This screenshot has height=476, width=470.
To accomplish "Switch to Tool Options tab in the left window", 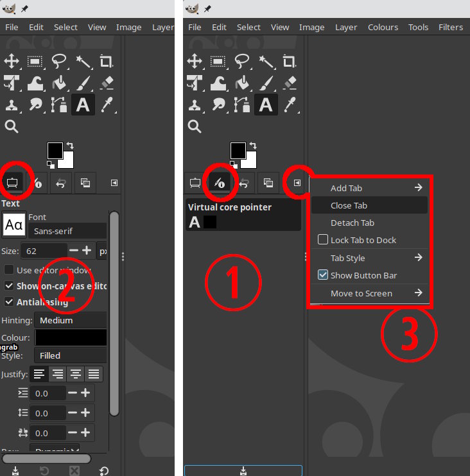I will (12, 183).
